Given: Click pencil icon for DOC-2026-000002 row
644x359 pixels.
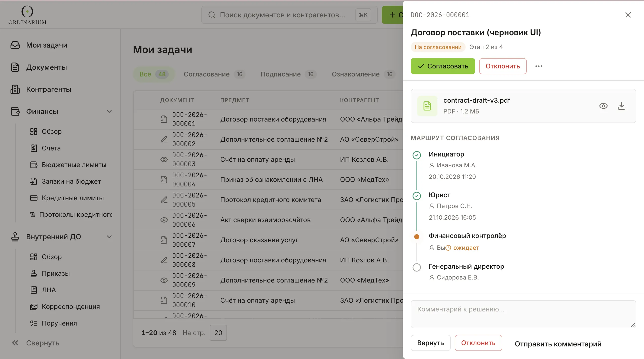Looking at the screenshot, I should pos(164,139).
